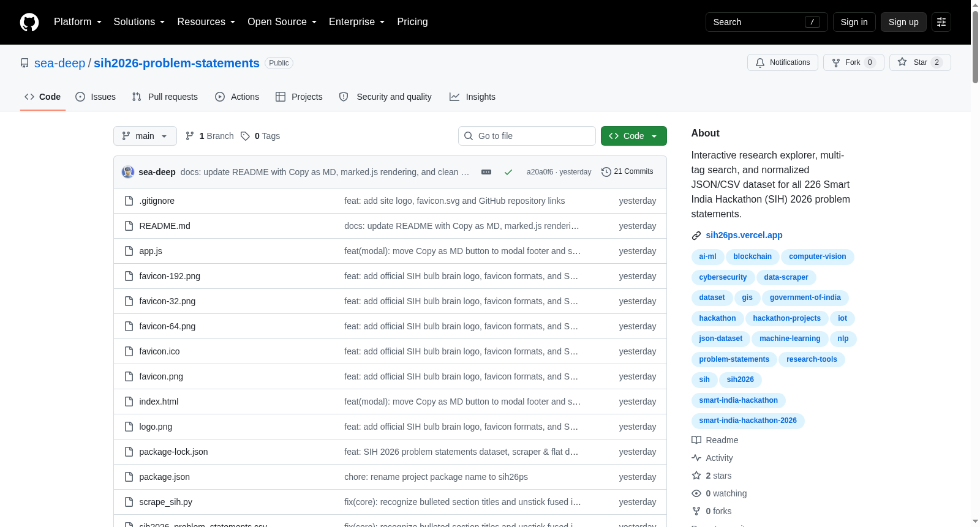The width and height of the screenshot is (980, 527).
Task: Click the Sign up button
Action: pos(903,22)
